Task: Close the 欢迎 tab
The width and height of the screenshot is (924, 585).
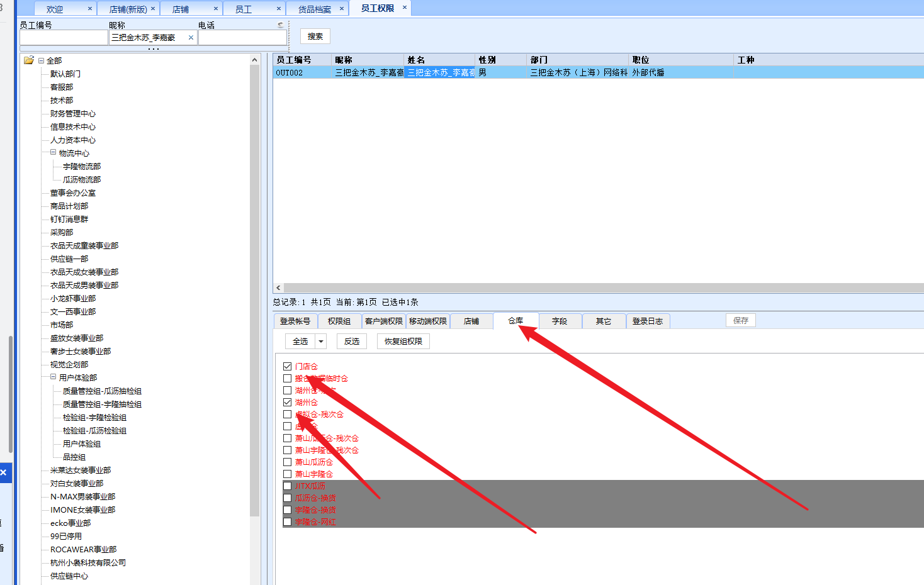Action: [x=90, y=9]
